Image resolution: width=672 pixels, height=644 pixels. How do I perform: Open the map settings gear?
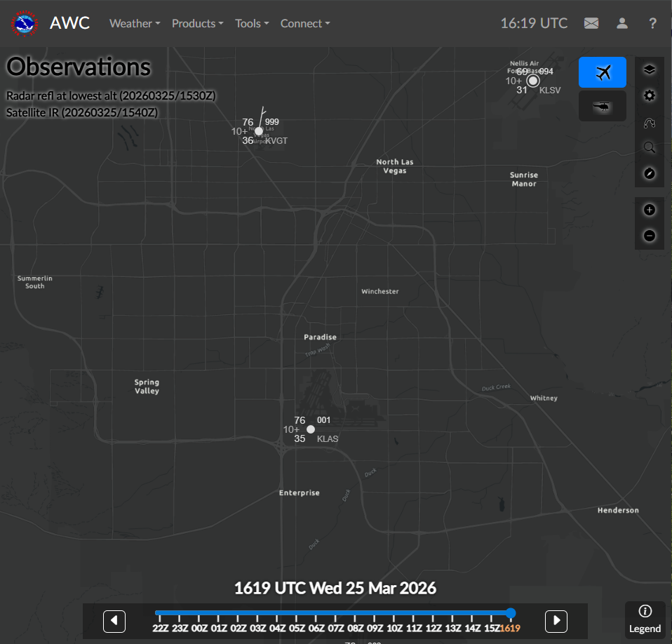(x=650, y=95)
